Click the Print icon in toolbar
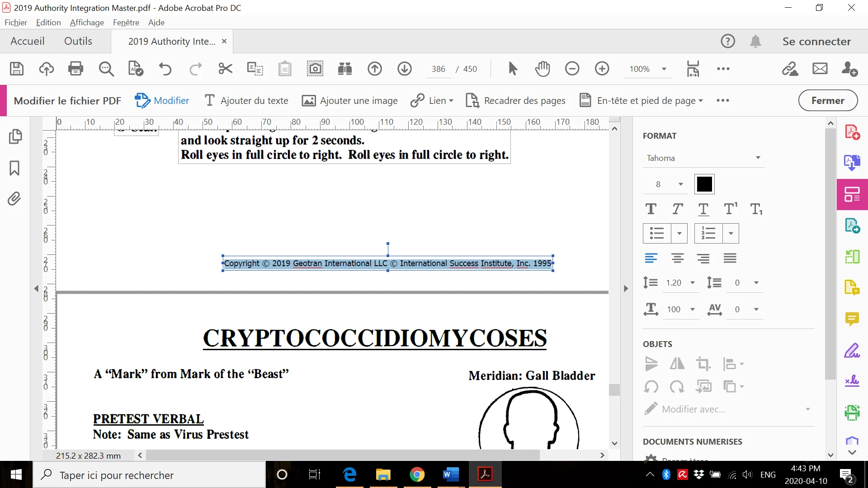The width and height of the screenshot is (868, 488). point(75,69)
